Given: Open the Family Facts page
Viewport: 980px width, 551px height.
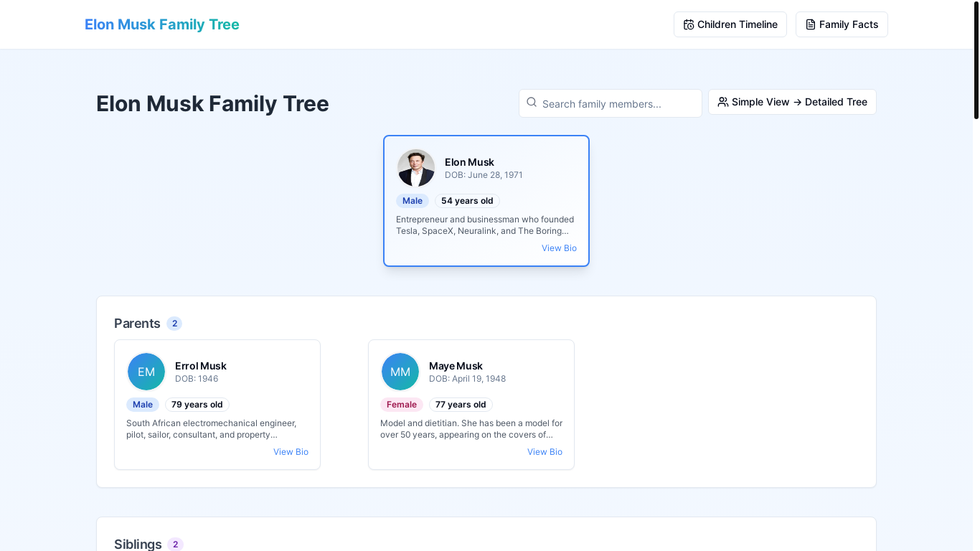Looking at the screenshot, I should (x=842, y=24).
